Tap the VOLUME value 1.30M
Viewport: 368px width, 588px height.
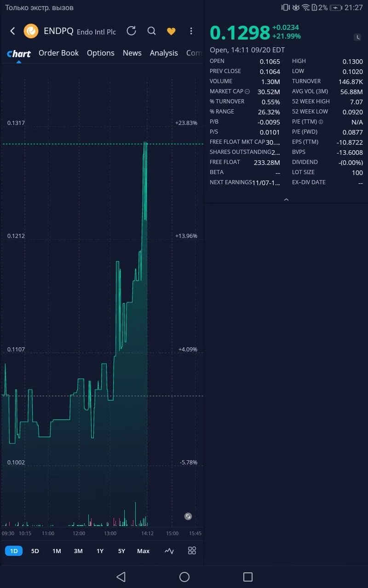[x=270, y=81]
